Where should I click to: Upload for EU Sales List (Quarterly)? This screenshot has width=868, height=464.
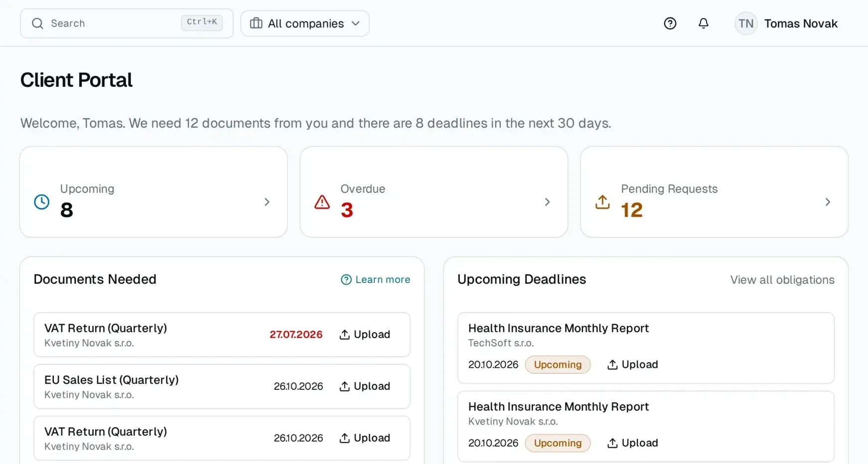click(365, 386)
